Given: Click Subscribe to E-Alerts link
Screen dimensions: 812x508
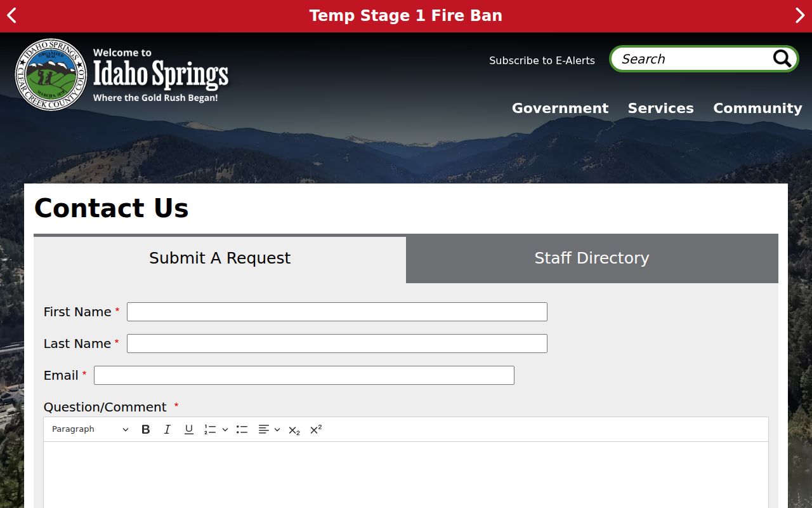Looking at the screenshot, I should 542,60.
